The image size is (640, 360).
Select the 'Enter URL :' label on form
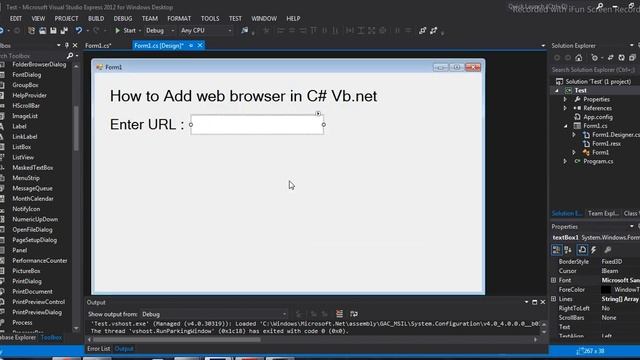click(x=147, y=124)
